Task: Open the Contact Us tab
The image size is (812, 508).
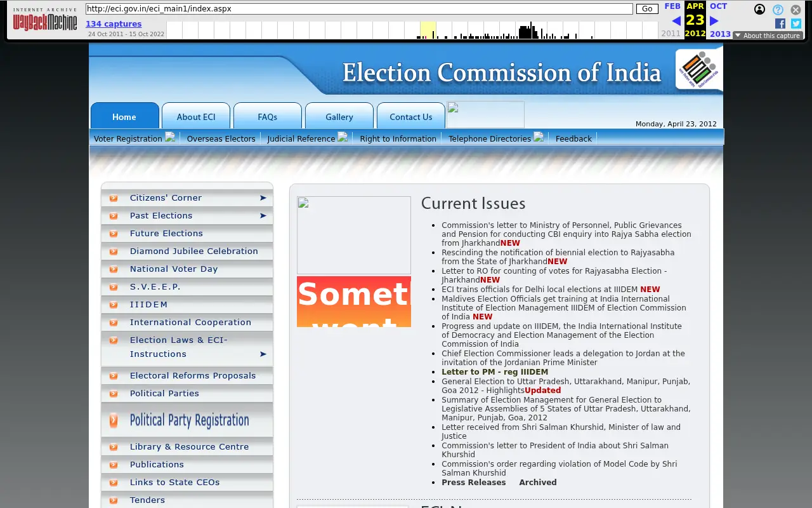Action: (x=411, y=116)
